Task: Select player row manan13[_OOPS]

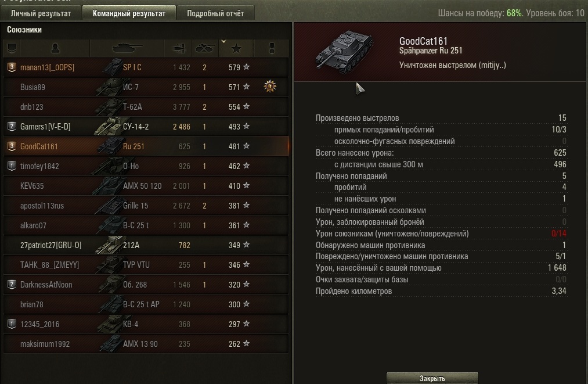Action: click(146, 67)
